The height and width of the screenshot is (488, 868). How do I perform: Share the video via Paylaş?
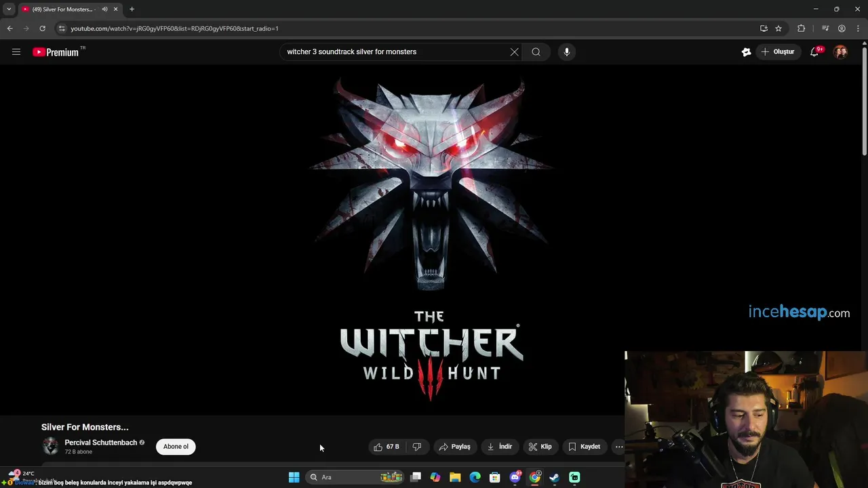454,447
